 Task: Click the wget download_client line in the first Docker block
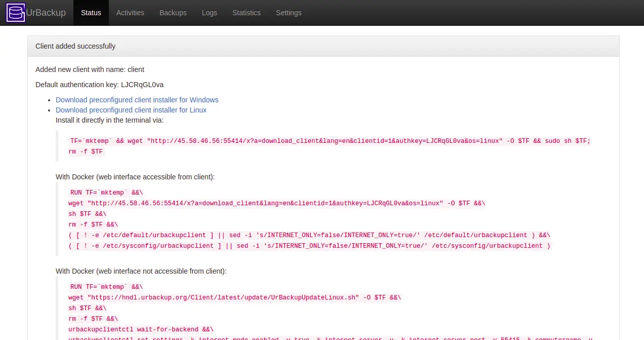[277, 203]
